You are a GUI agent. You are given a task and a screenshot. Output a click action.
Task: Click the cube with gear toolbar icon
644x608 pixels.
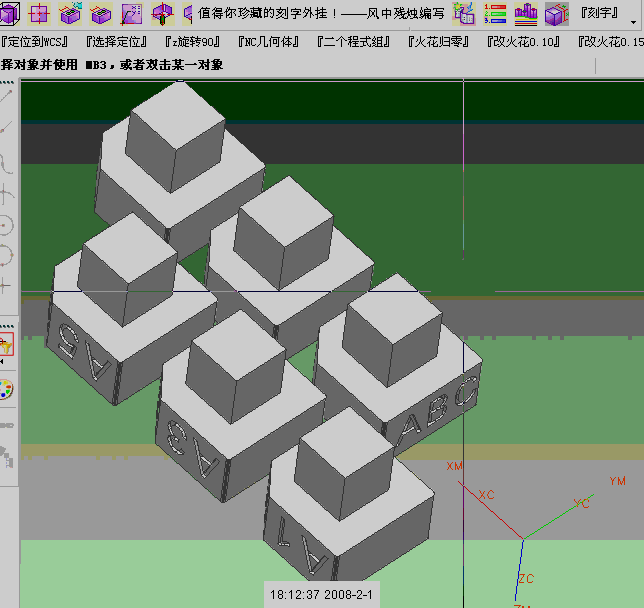coord(70,14)
